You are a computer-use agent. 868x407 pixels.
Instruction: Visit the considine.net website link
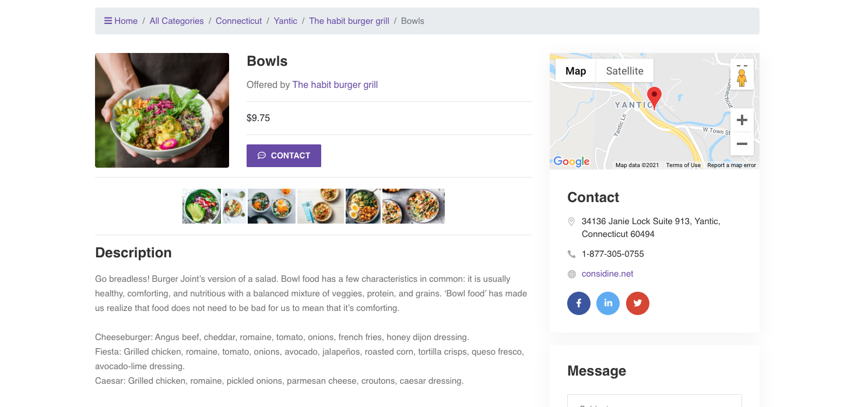[x=607, y=274]
